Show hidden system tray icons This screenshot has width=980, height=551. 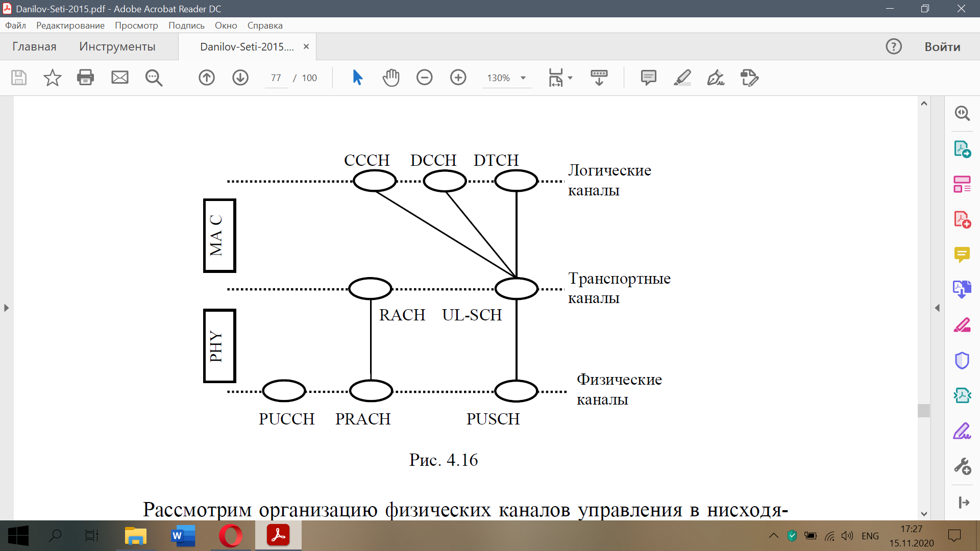(774, 536)
